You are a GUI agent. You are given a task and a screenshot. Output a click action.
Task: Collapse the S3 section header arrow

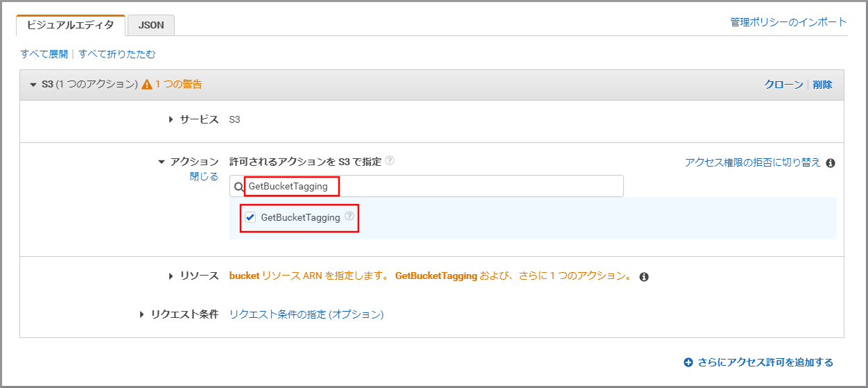33,85
